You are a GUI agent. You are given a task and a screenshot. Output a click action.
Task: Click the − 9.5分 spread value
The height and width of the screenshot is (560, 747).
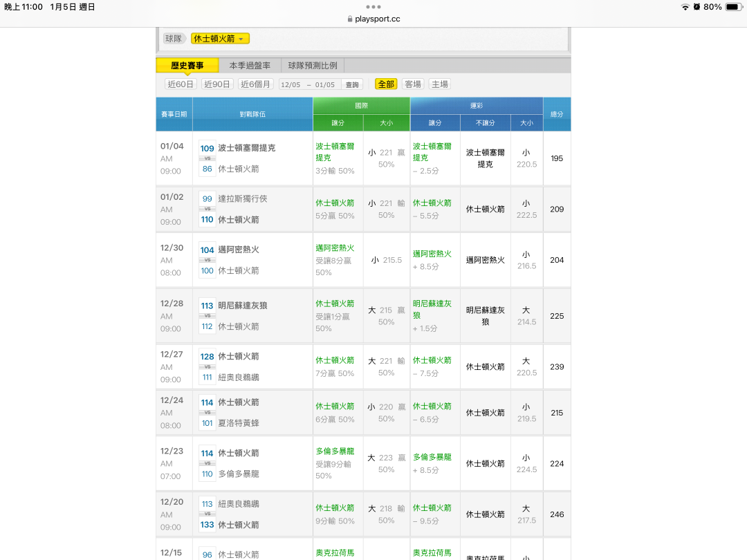tap(426, 521)
